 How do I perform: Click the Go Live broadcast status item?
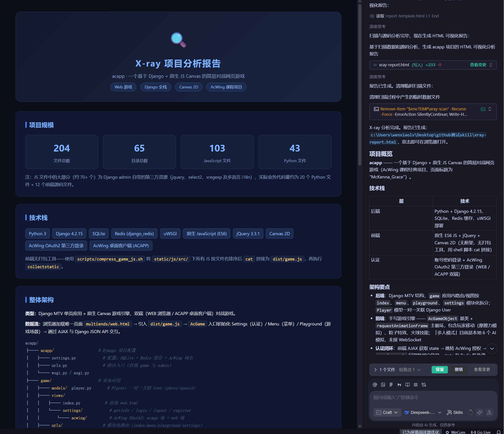[x=481, y=432]
